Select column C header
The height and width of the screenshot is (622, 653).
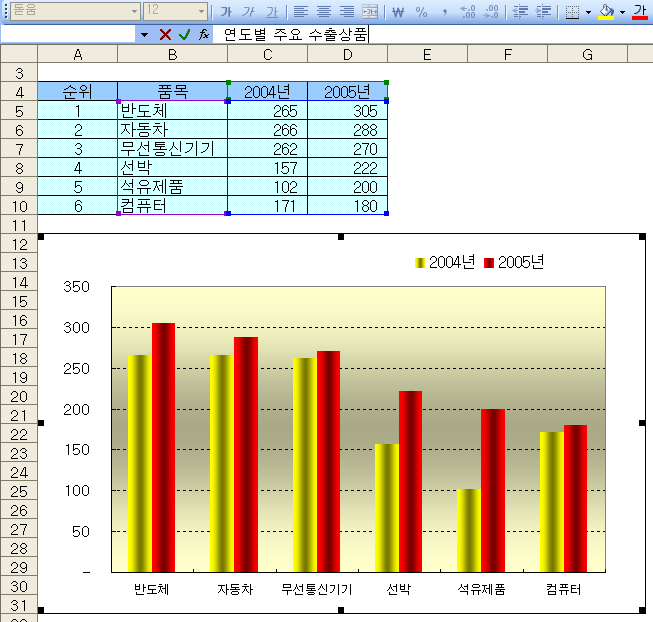(267, 54)
